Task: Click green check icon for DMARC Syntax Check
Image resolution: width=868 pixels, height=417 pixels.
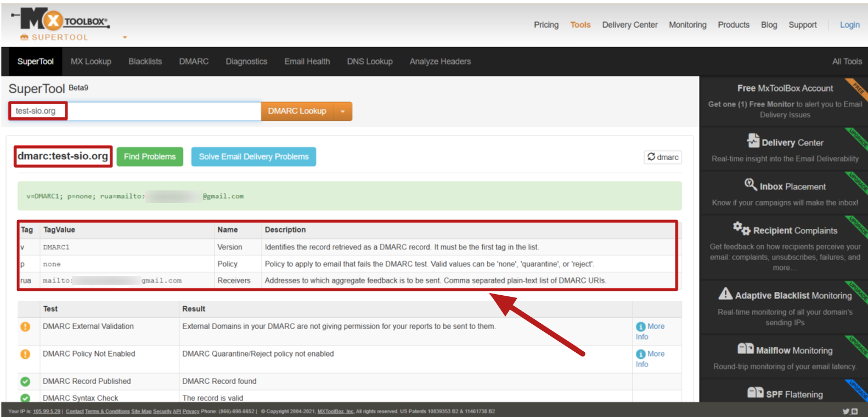Action: point(25,398)
